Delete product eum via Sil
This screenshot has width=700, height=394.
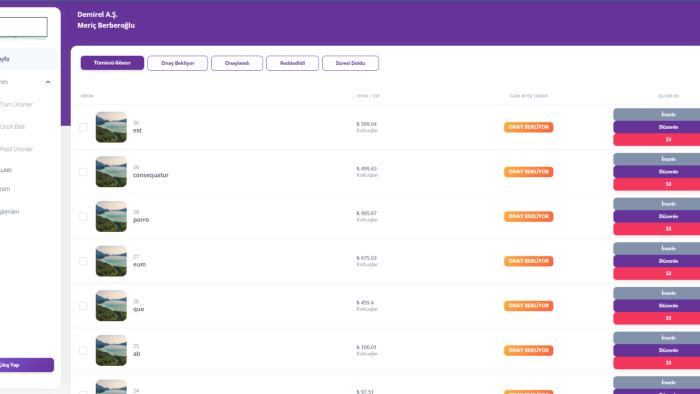657,274
